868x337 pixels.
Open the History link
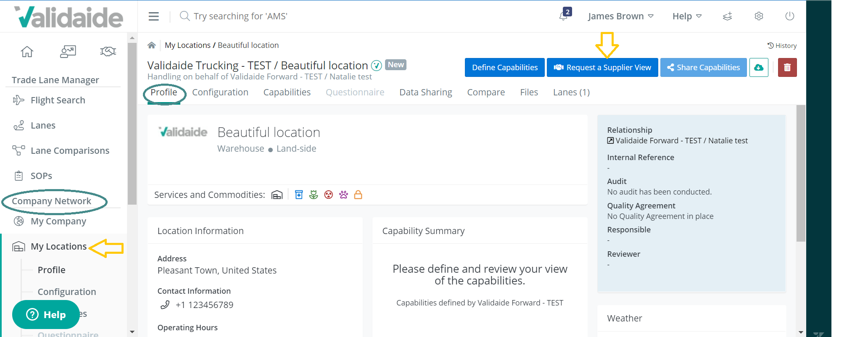point(782,45)
